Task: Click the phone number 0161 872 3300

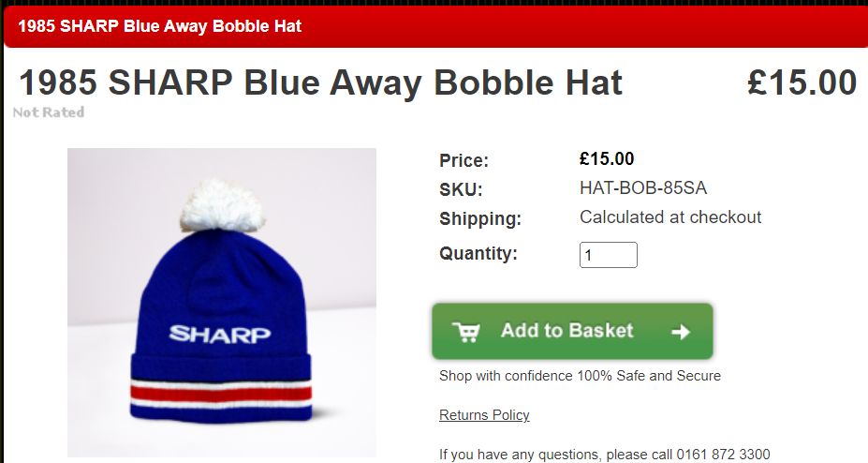Action: (723, 455)
